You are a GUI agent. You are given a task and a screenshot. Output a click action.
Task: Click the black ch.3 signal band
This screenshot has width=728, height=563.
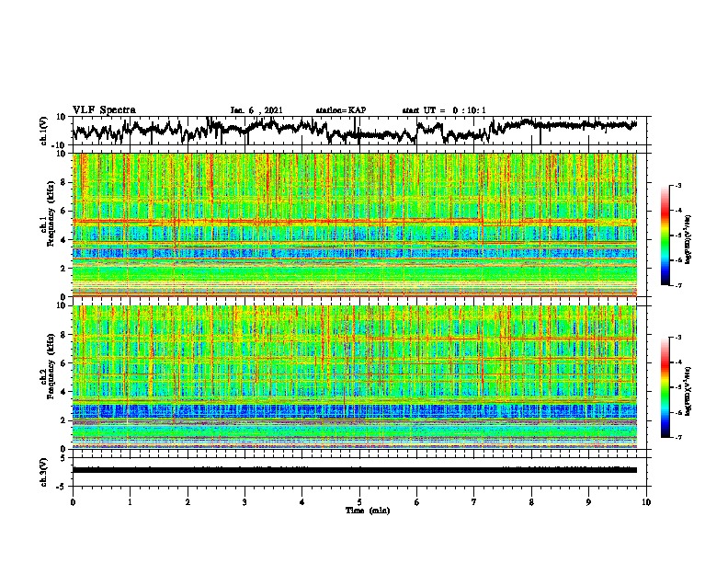point(355,470)
